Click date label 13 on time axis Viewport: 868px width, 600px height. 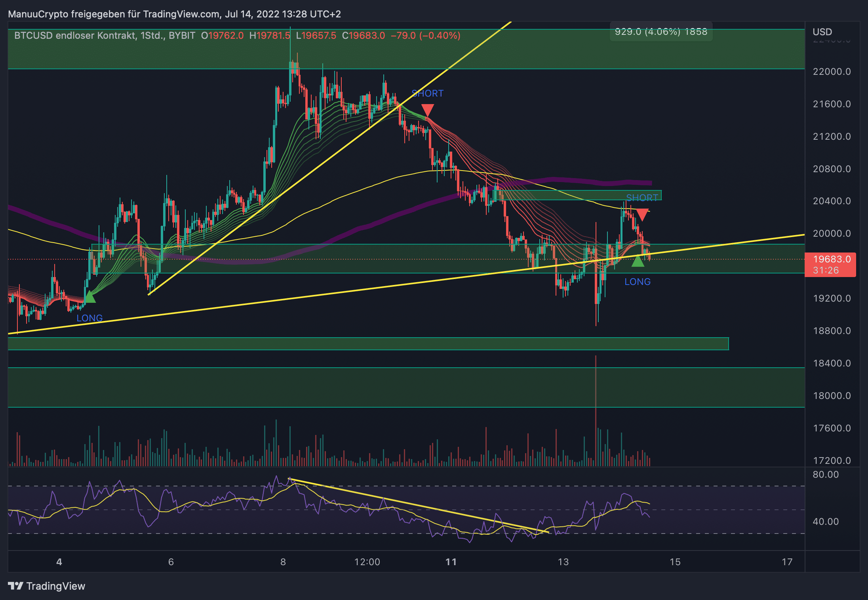pyautogui.click(x=563, y=562)
